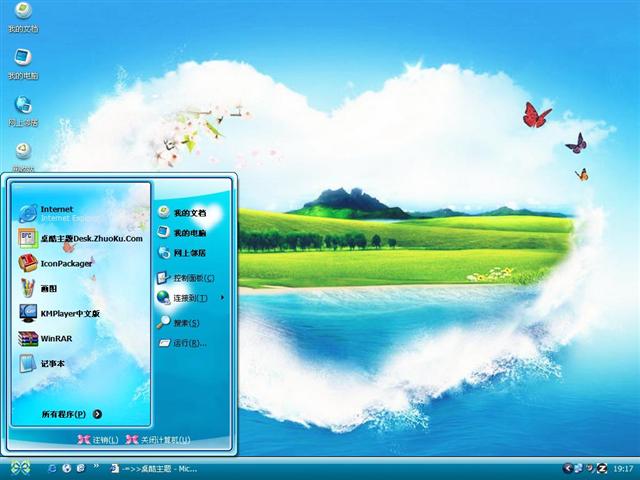Open 控制面板(C) control panel
The height and width of the screenshot is (480, 640).
point(186,278)
